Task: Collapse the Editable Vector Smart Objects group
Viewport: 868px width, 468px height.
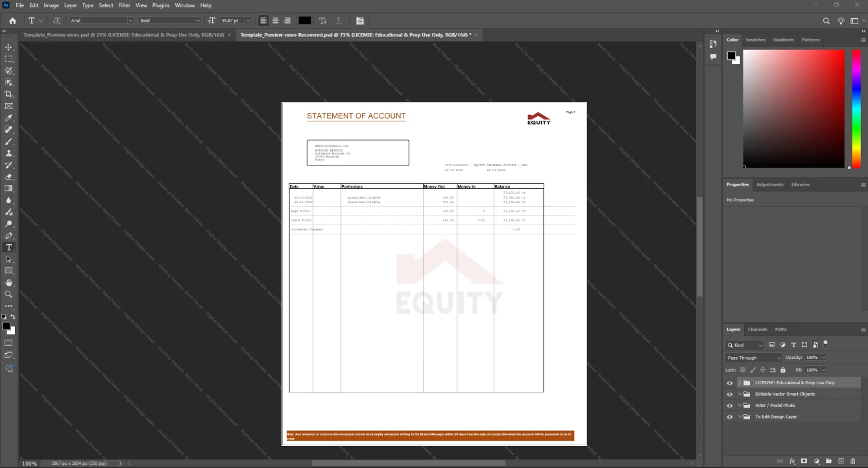Action: (740, 394)
